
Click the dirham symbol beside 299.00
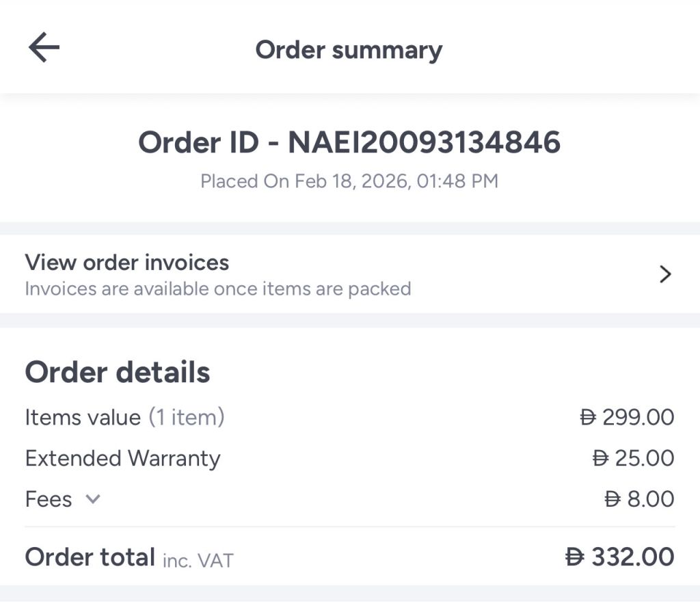click(588, 417)
